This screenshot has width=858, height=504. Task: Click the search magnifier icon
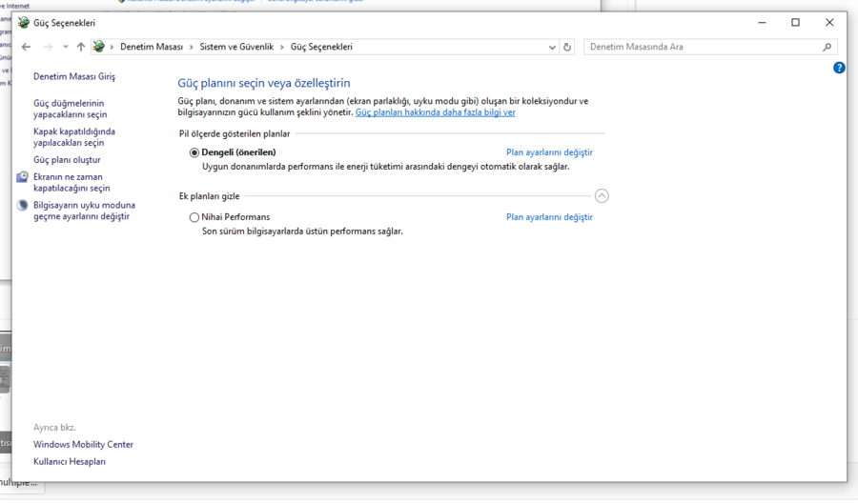pos(827,47)
